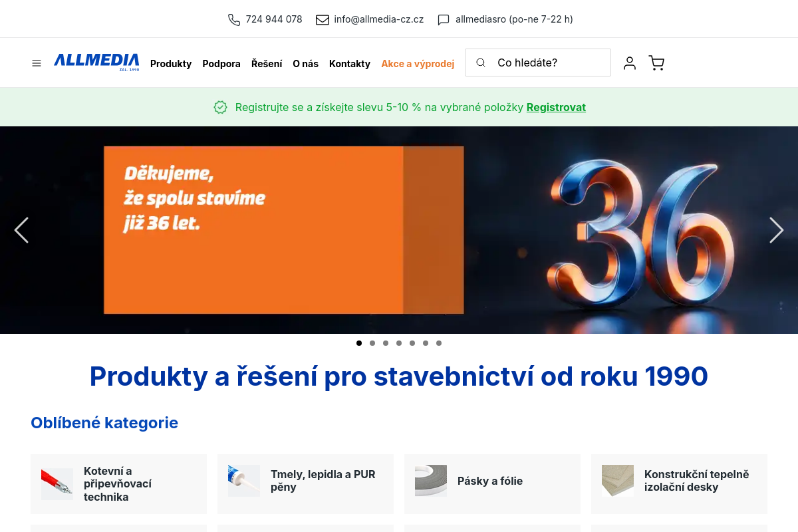Click allmediasro chat contact link
The height and width of the screenshot is (532, 798).
(514, 19)
